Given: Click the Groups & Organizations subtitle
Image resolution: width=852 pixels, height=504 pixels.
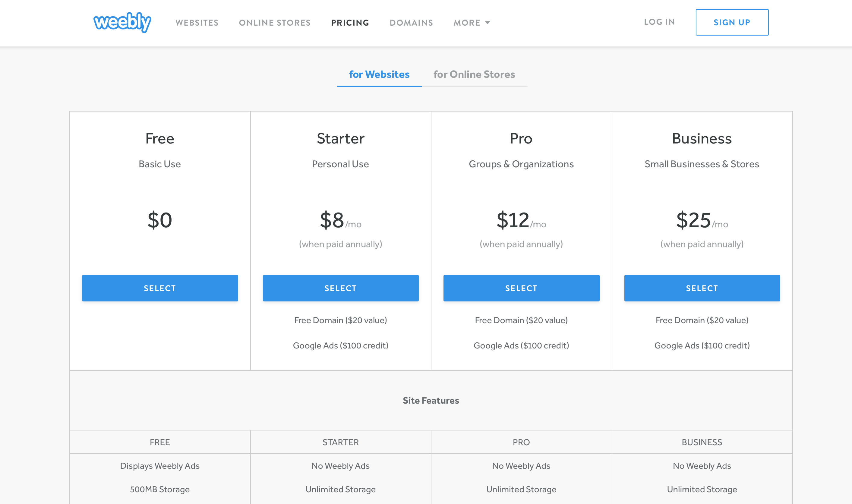Looking at the screenshot, I should [521, 164].
